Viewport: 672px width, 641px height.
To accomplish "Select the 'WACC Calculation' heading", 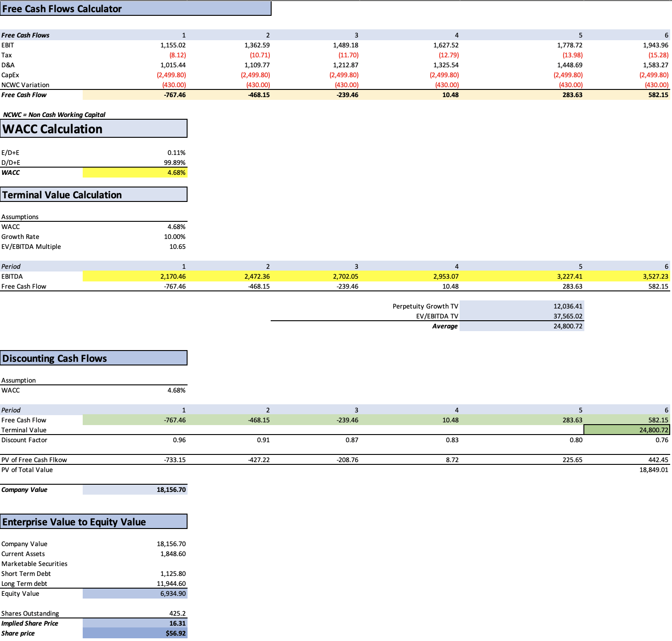I will point(94,129).
